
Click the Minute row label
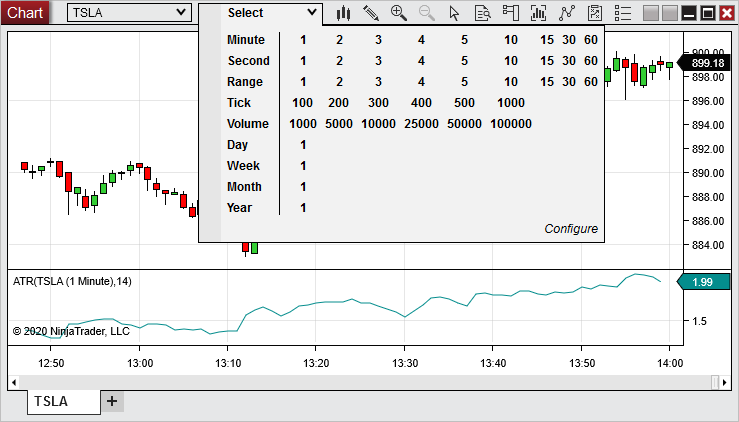[x=246, y=40]
